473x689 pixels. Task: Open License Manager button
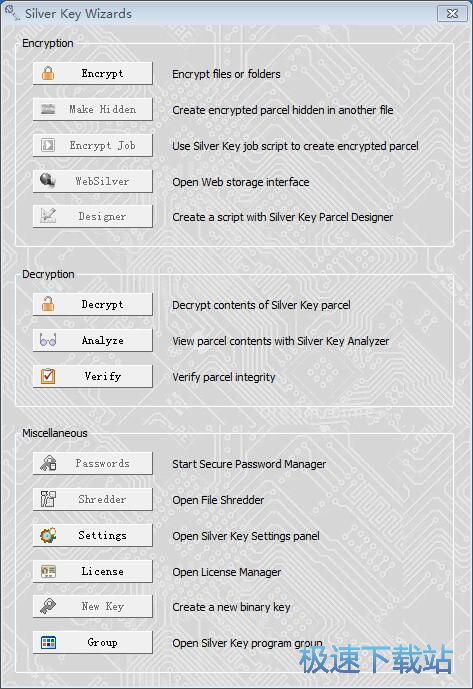click(93, 571)
